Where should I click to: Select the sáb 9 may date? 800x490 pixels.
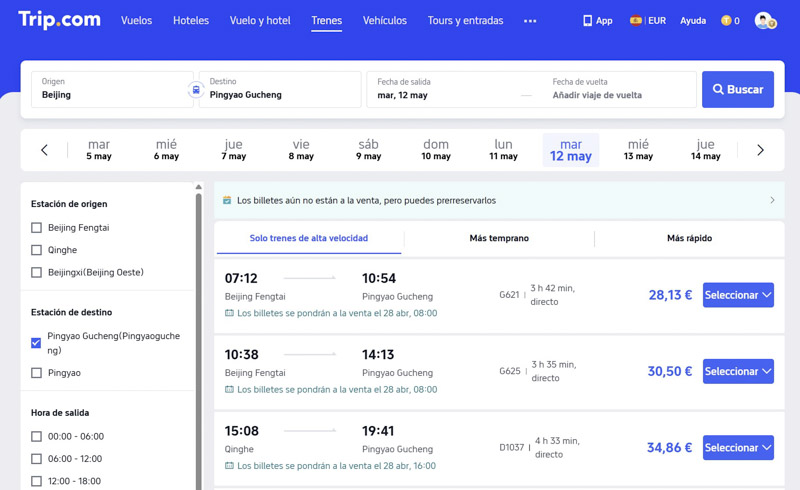point(368,150)
